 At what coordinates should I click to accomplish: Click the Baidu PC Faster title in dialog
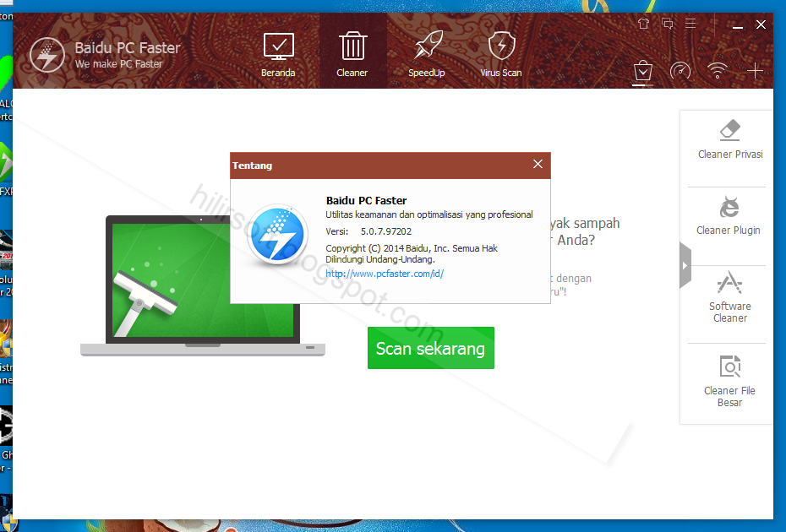pos(366,200)
